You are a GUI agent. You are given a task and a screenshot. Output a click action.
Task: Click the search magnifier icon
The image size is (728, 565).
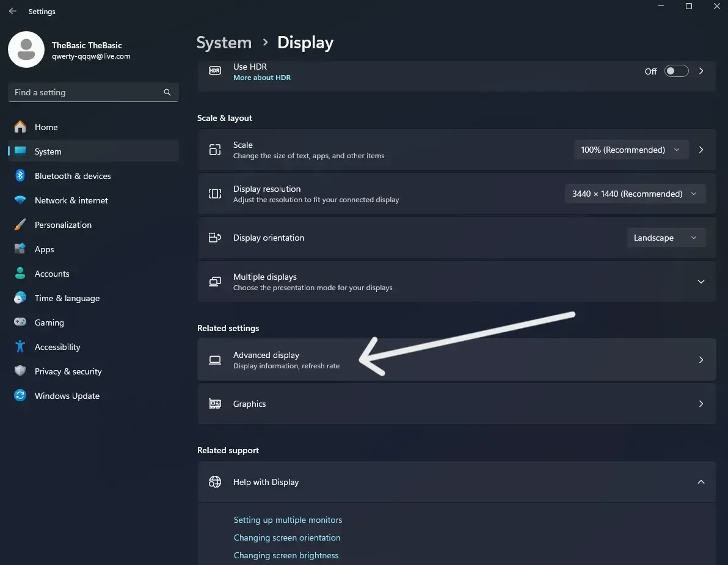click(167, 92)
